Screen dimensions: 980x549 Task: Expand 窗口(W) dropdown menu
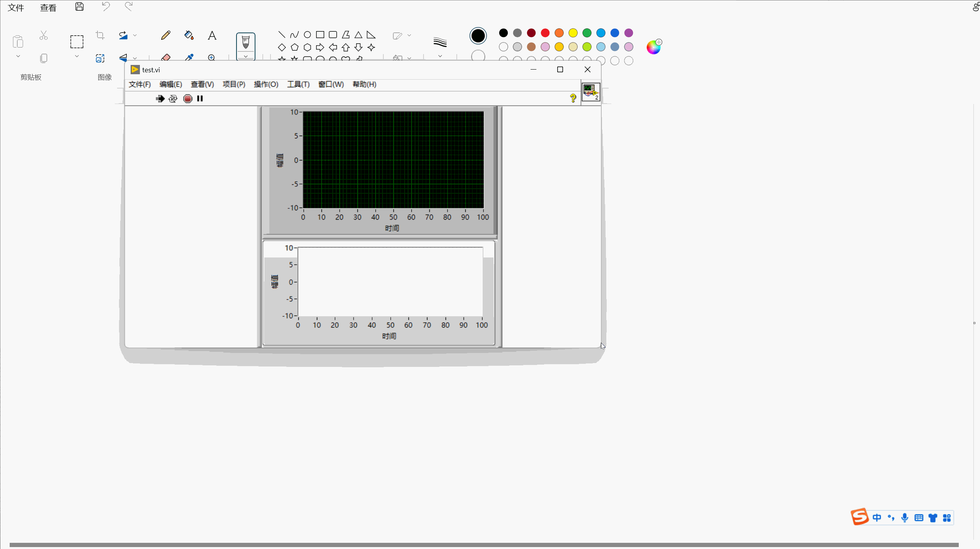[330, 84]
